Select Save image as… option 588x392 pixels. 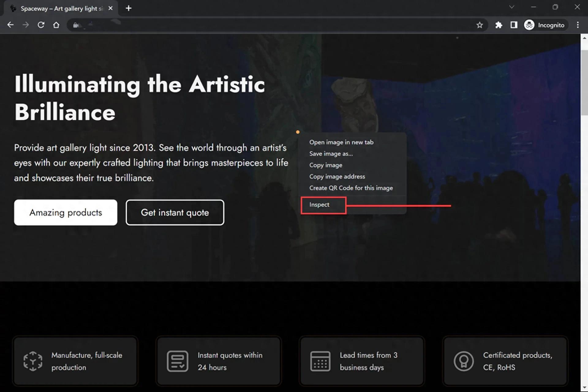(x=331, y=154)
